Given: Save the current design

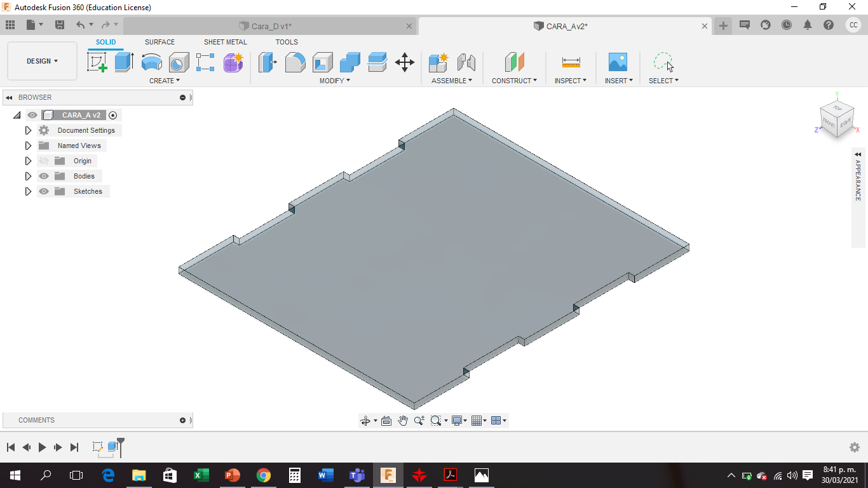Looking at the screenshot, I should [x=60, y=25].
